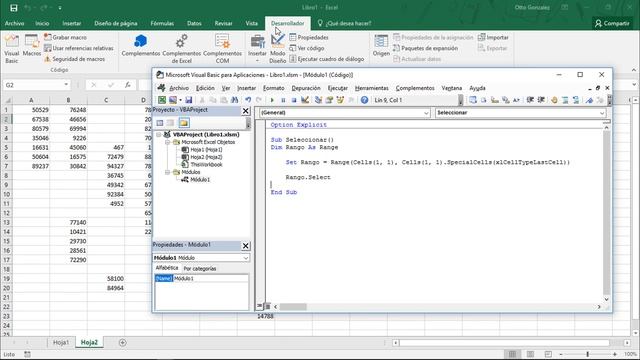Open the Project Explorer toolbar icon
This screenshot has width=640, height=360.
[318, 100]
